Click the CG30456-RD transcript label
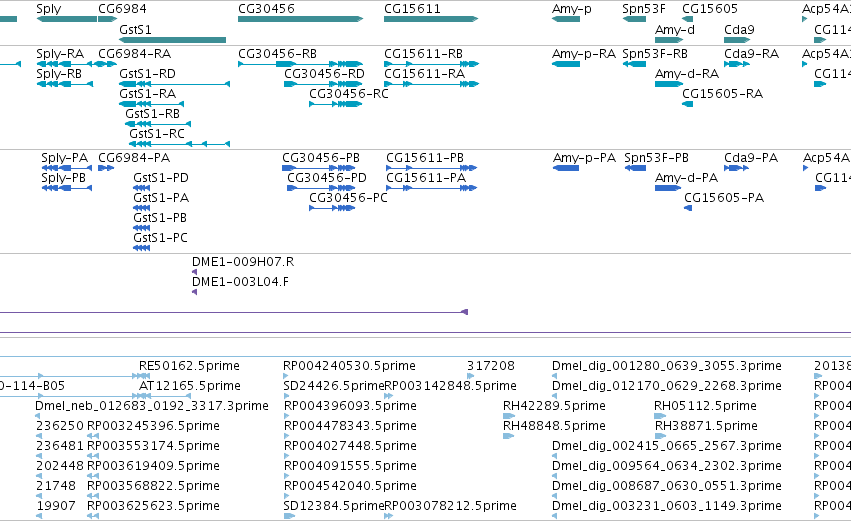Image resolution: width=851 pixels, height=521 pixels. click(325, 74)
